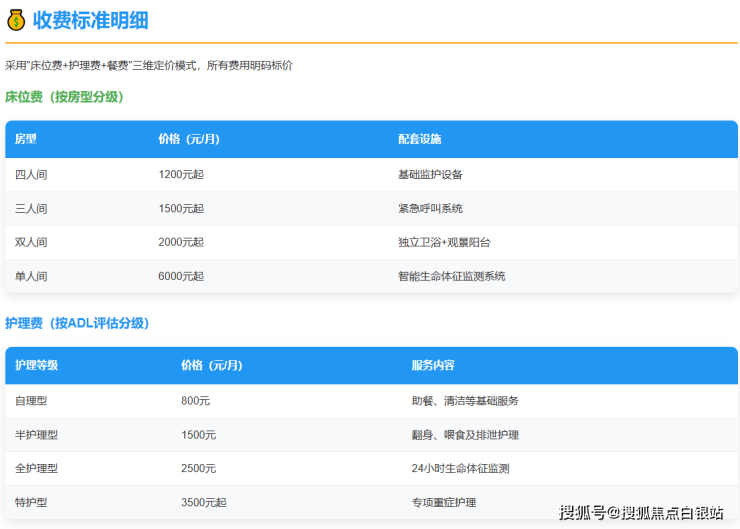Image resolution: width=740 pixels, height=529 pixels.
Task: Click the 护理等级 column header
Action: click(x=37, y=365)
